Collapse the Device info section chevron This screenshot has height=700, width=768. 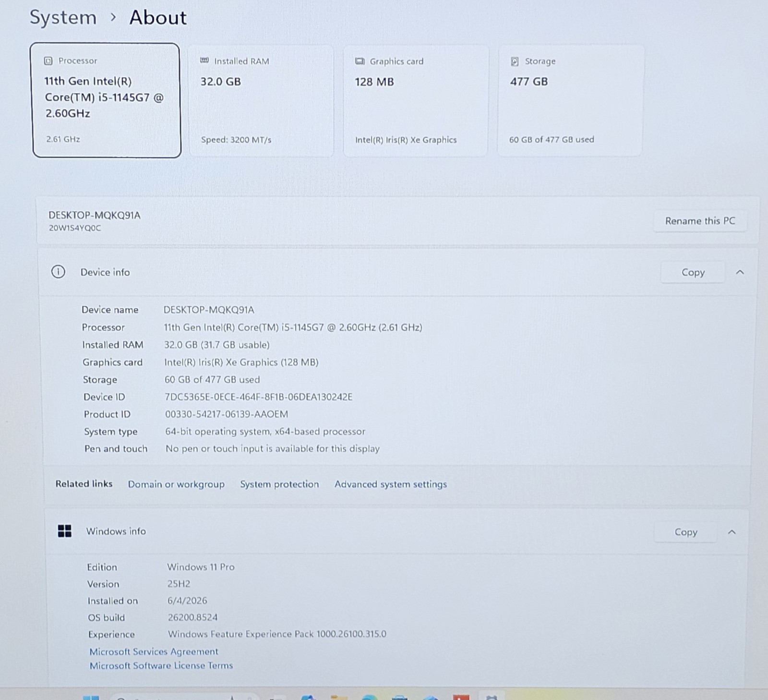[740, 272]
